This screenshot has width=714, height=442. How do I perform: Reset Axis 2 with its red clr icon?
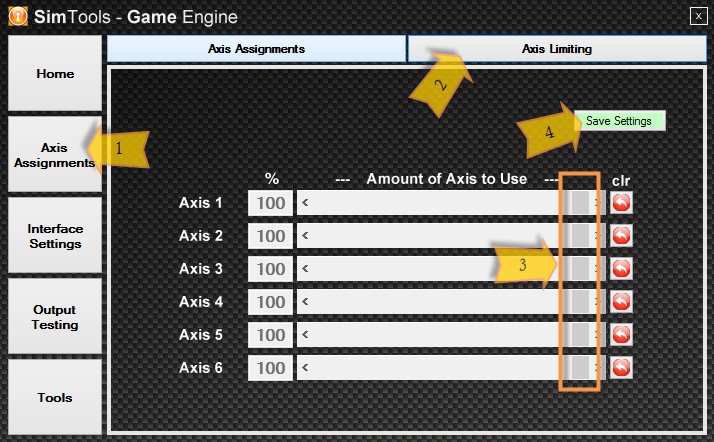point(621,236)
